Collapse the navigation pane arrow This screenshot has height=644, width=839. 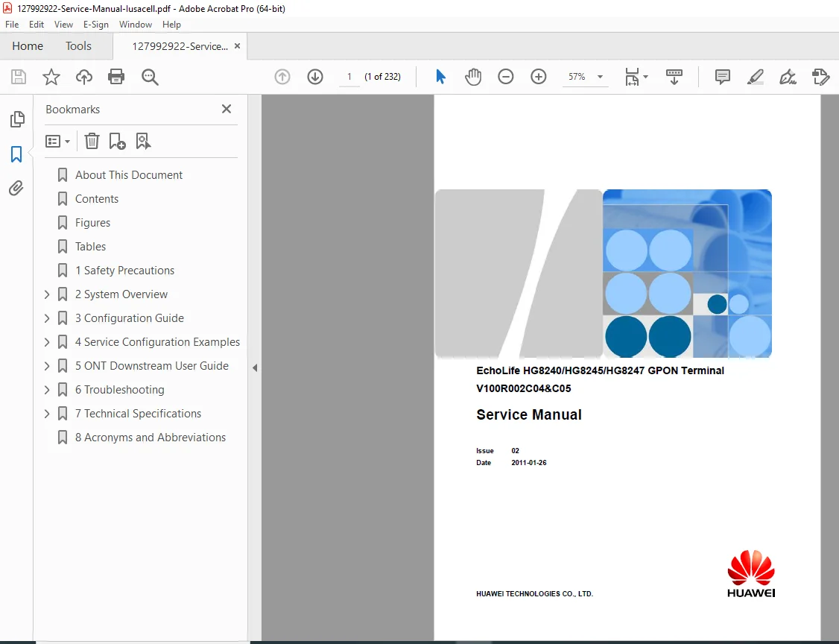255,367
